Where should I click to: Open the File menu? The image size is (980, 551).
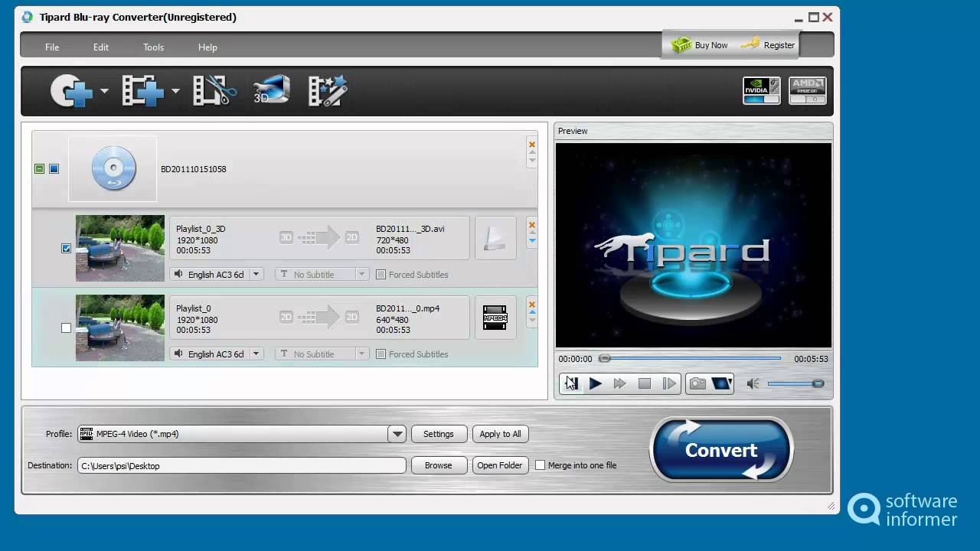click(x=52, y=47)
